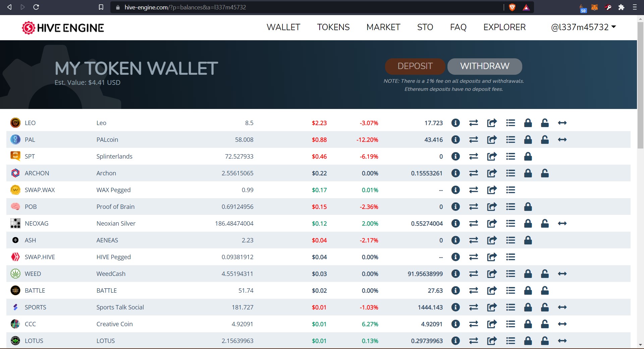Open the info icon for LEO
The height and width of the screenshot is (349, 644).
tap(455, 123)
